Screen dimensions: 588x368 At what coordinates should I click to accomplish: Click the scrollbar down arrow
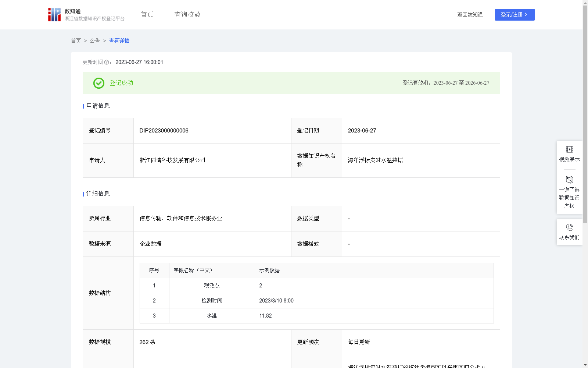point(585,365)
